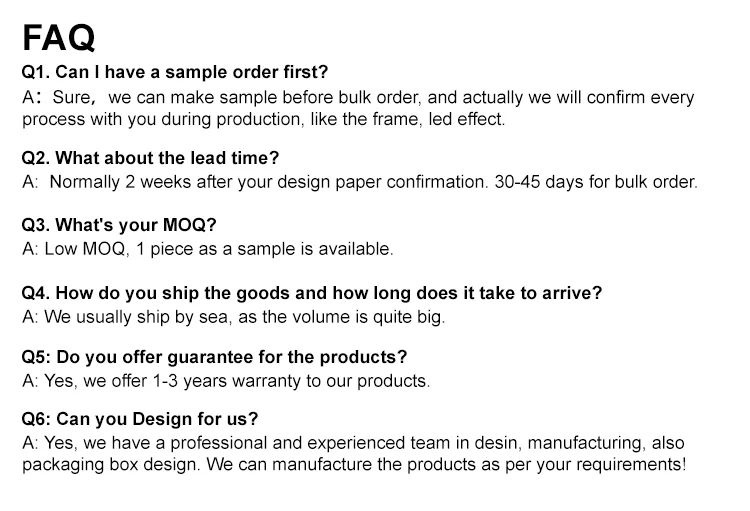Select the question about a sample order
750x511 pixels.
(x=175, y=72)
